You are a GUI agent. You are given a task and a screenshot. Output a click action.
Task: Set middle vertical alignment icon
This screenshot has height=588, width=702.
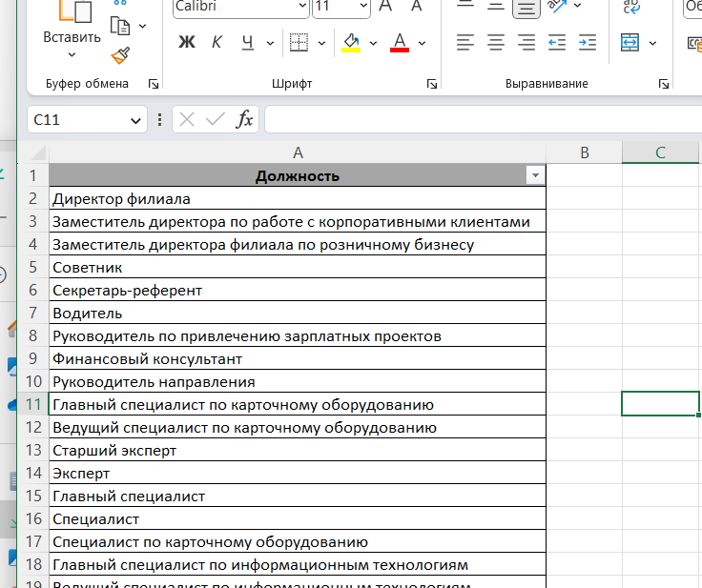point(496,7)
